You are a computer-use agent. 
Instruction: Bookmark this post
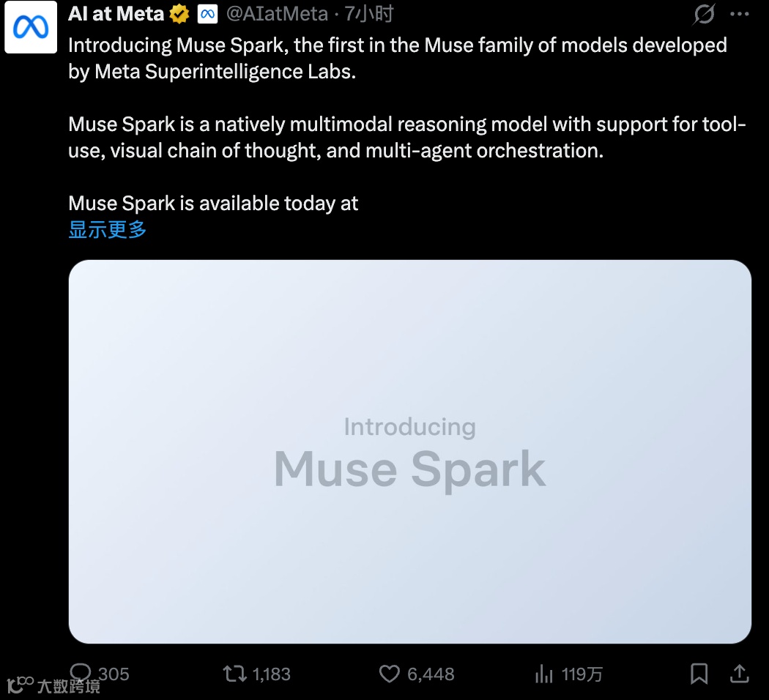[x=699, y=674]
